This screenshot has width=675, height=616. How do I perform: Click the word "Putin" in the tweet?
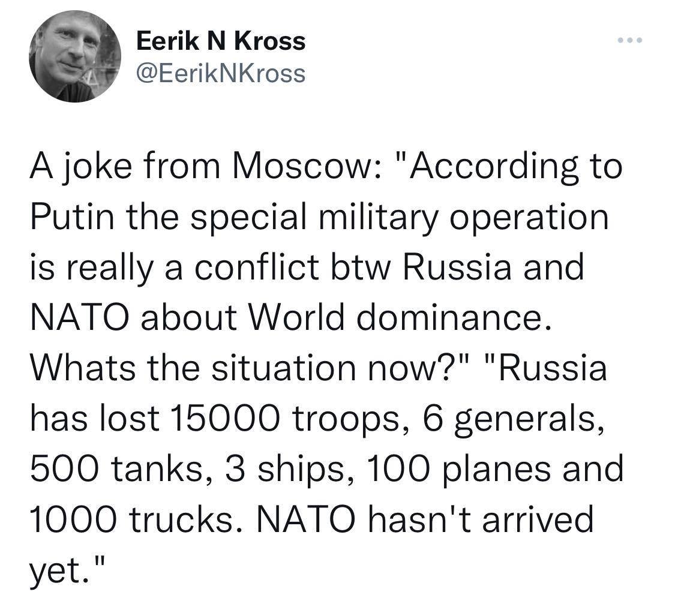(x=72, y=216)
